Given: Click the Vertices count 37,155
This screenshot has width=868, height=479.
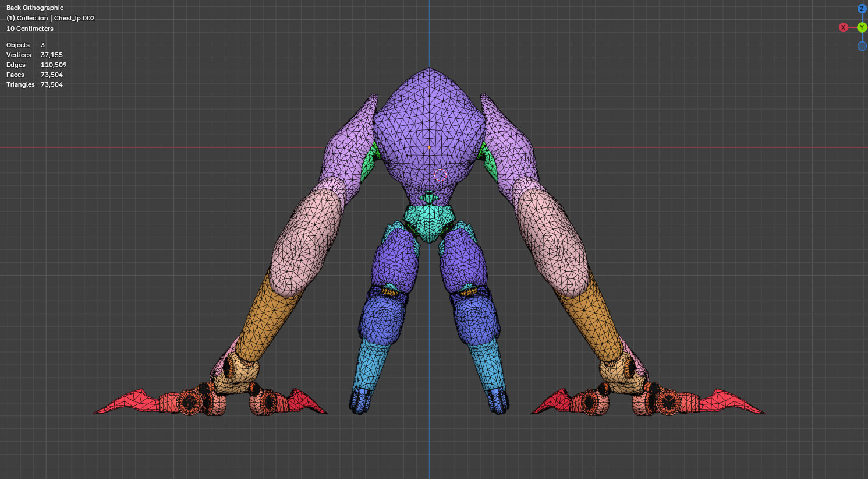Looking at the screenshot, I should click(51, 55).
